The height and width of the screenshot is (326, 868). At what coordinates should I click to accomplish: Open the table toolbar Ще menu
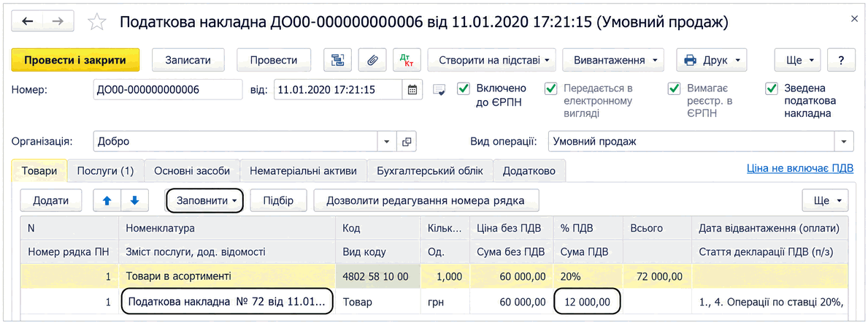tap(825, 200)
